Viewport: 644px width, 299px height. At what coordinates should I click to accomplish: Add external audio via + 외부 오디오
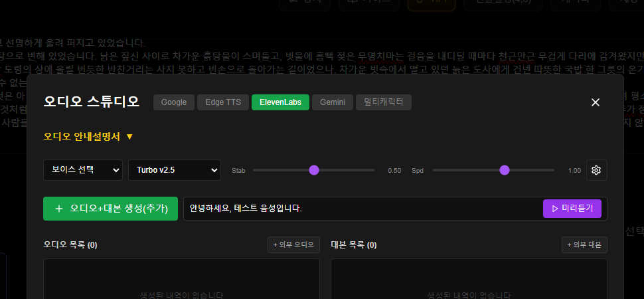click(293, 245)
